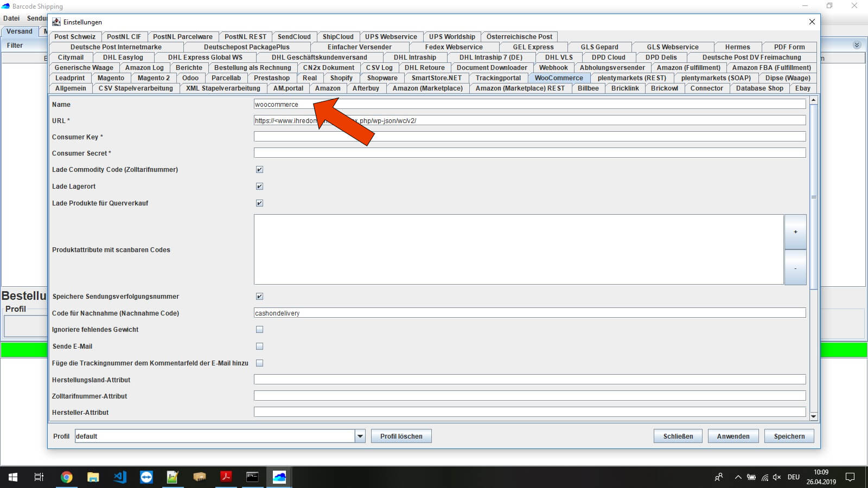Go to the Ebay tab
This screenshot has height=488, width=868.
803,88
